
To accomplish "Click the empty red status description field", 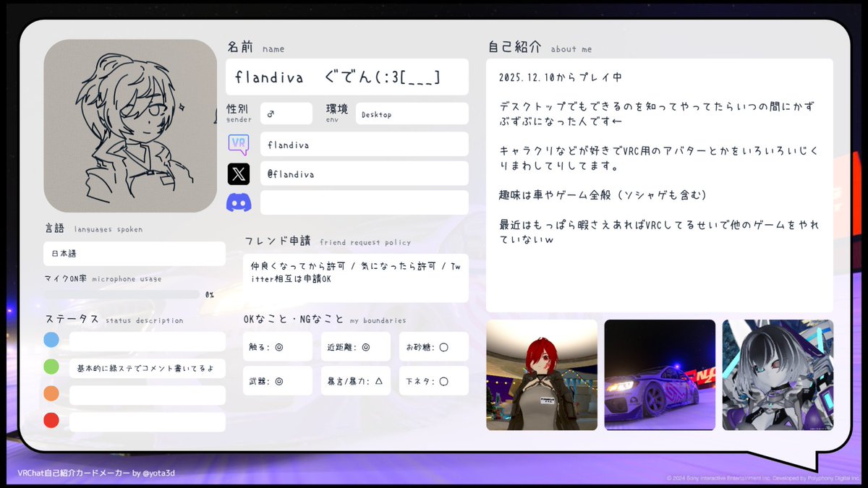I will [x=148, y=421].
